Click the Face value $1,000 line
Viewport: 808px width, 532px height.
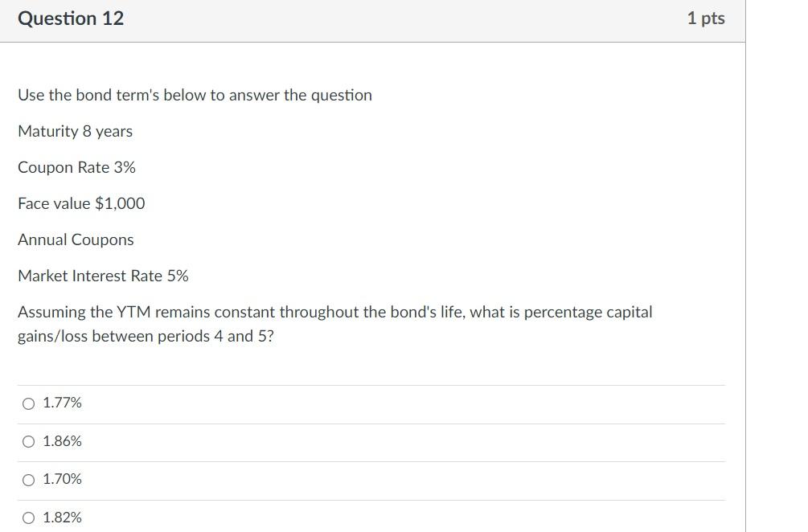coord(80,203)
